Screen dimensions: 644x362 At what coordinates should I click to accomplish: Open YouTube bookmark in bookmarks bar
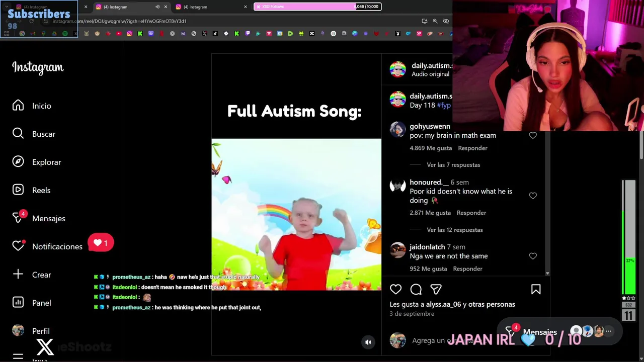coord(119,34)
